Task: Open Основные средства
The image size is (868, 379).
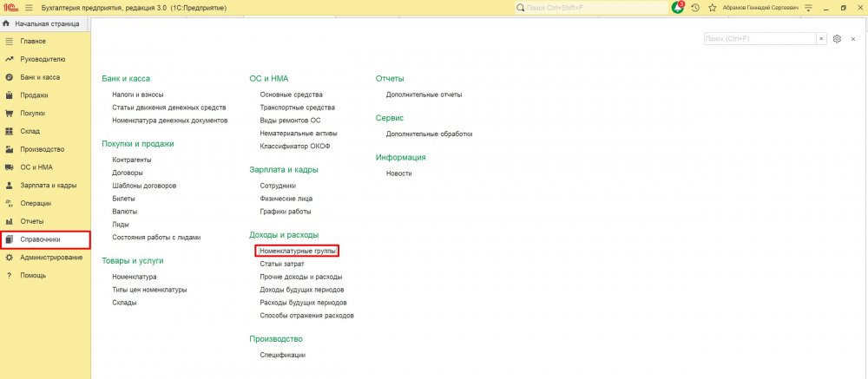Action: (291, 95)
